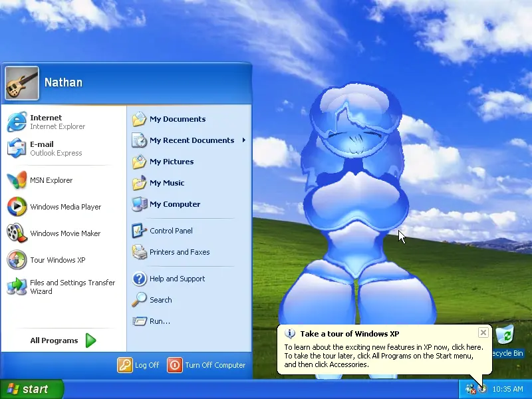Click Windows Movie Maker label

(x=65, y=233)
